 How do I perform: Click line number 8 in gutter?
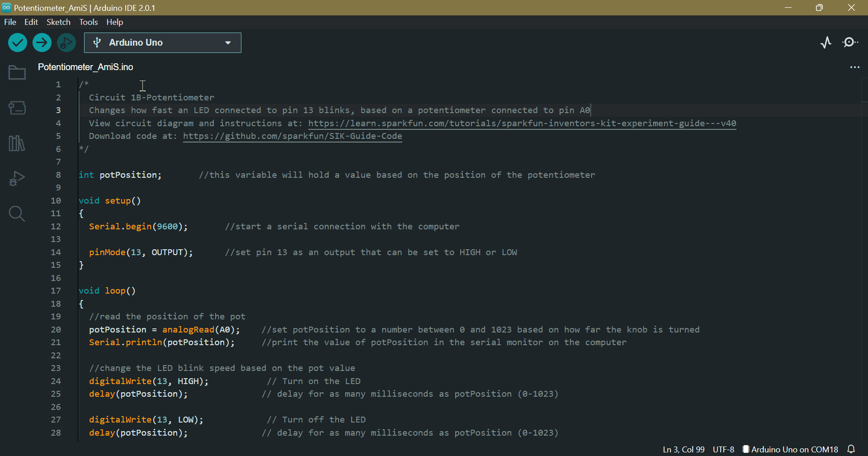[x=58, y=175]
